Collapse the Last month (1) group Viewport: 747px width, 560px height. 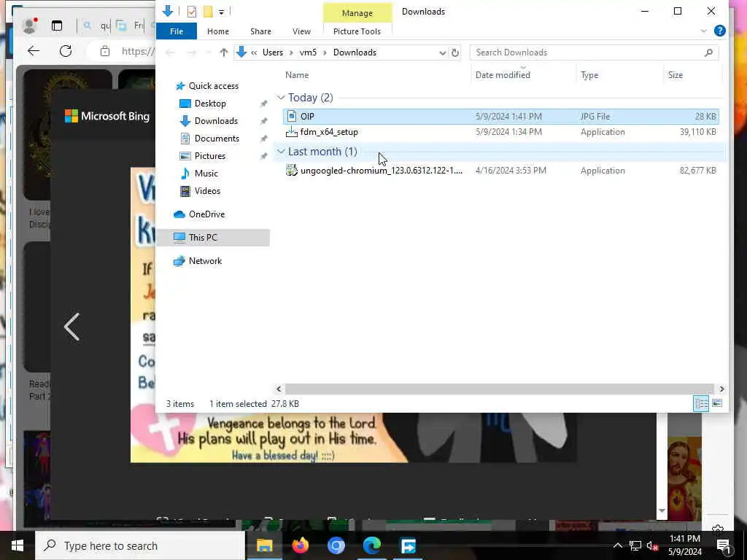tap(281, 152)
